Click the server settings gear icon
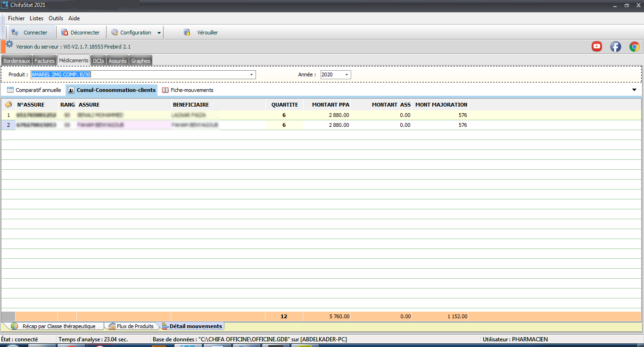The image size is (644, 347). point(9,44)
